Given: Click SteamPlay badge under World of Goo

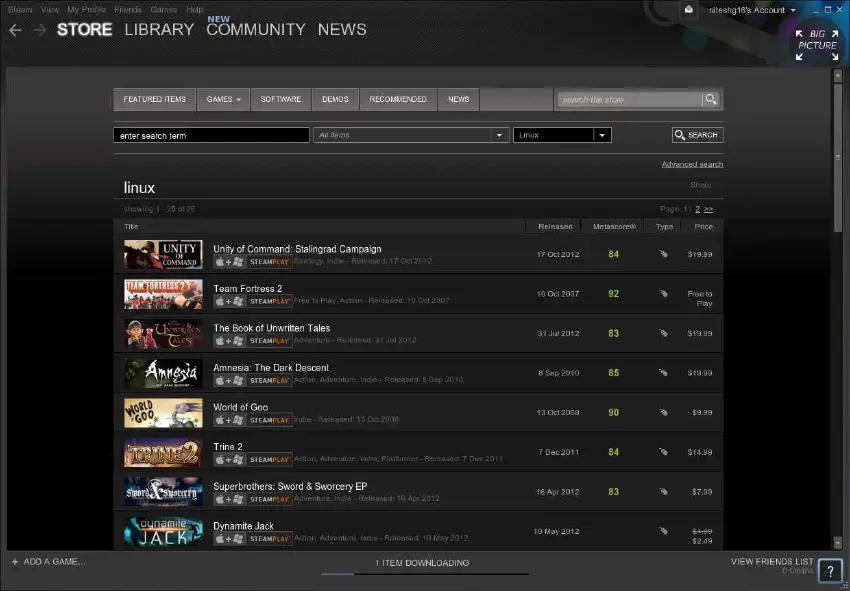Looking at the screenshot, I should pyautogui.click(x=269, y=420).
